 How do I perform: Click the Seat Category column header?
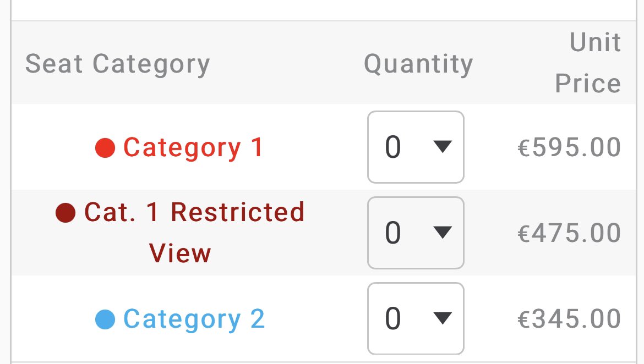point(118,64)
